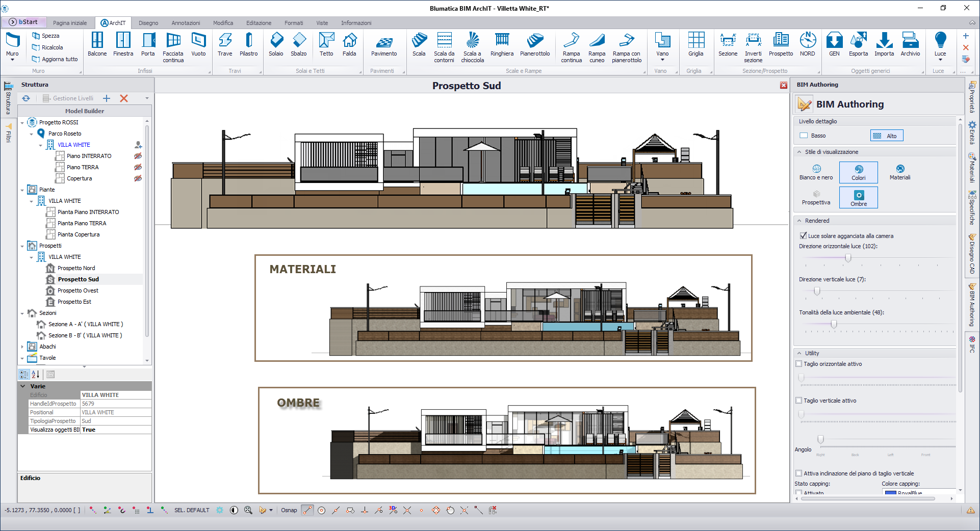Viewport: 980px width, 531px height.
Task: Expand the Abachi tree node
Action: click(x=22, y=347)
